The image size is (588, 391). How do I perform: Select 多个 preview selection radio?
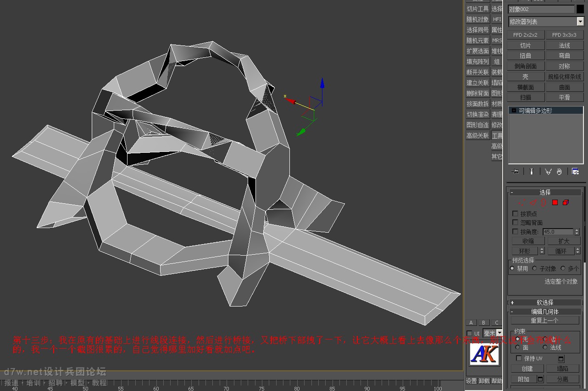pyautogui.click(x=563, y=268)
